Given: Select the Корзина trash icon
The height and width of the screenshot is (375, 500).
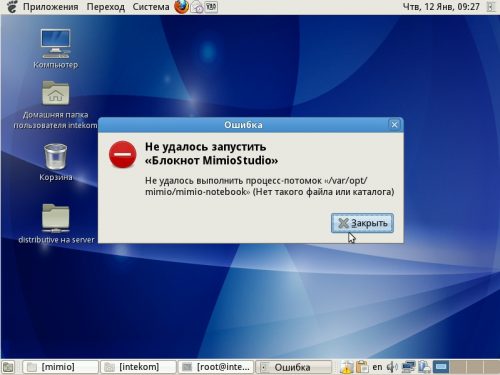Looking at the screenshot, I should (x=56, y=162).
